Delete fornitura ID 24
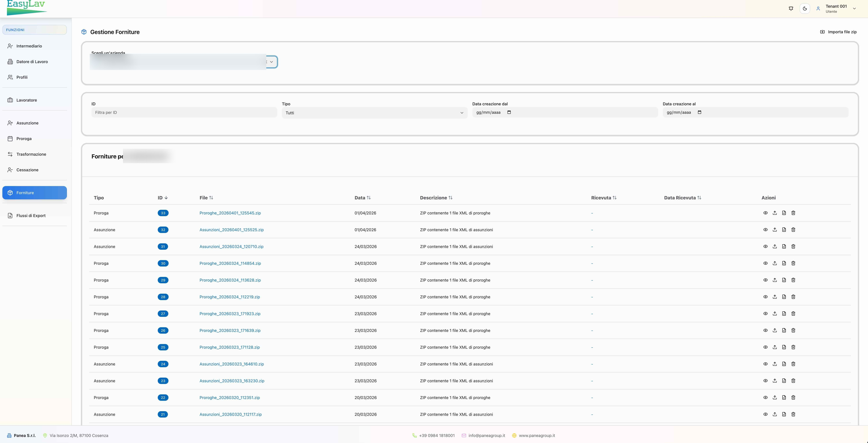Screen dimensions: 868x443 [x=793, y=364]
